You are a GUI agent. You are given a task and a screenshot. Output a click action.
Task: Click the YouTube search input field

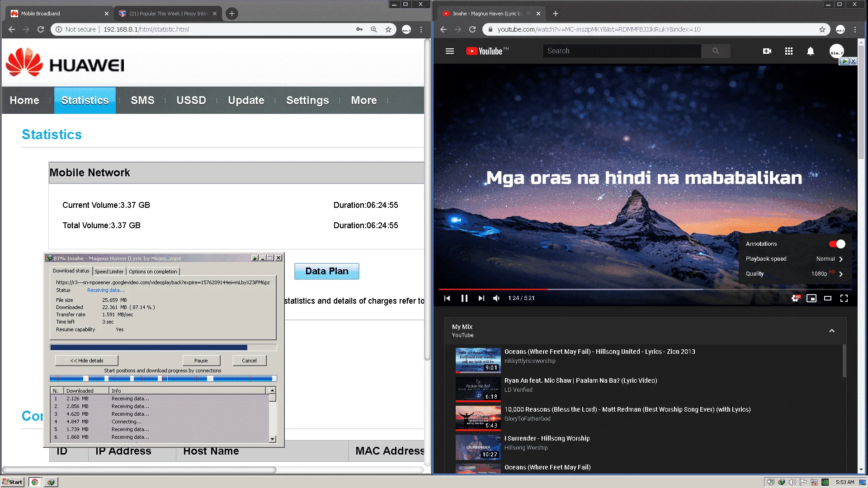tap(622, 51)
